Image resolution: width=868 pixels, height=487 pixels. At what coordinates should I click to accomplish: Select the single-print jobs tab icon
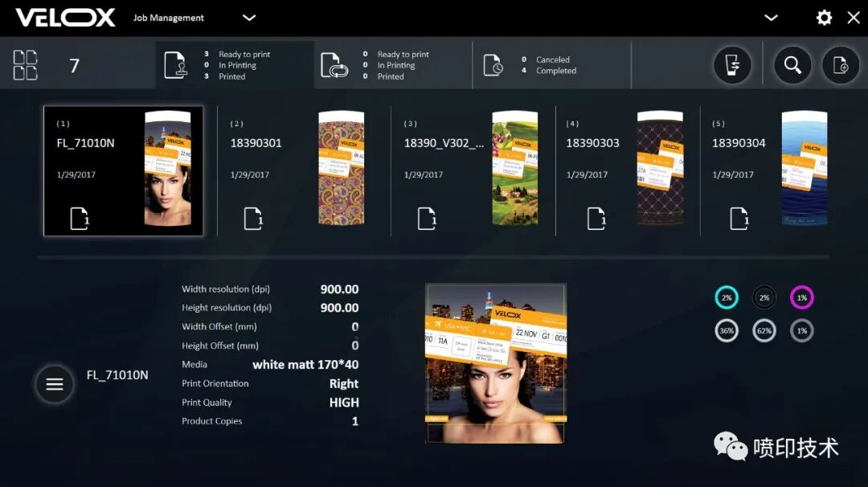point(175,65)
